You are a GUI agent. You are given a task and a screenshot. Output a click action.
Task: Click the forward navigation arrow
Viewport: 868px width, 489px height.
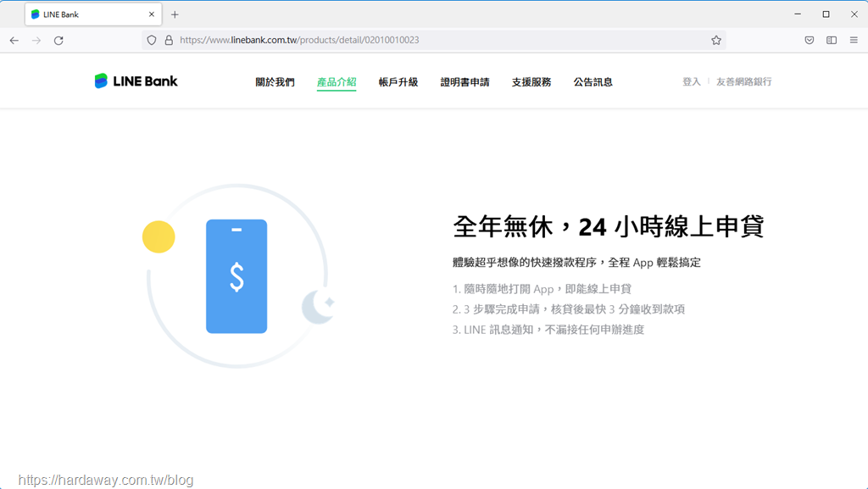point(36,41)
